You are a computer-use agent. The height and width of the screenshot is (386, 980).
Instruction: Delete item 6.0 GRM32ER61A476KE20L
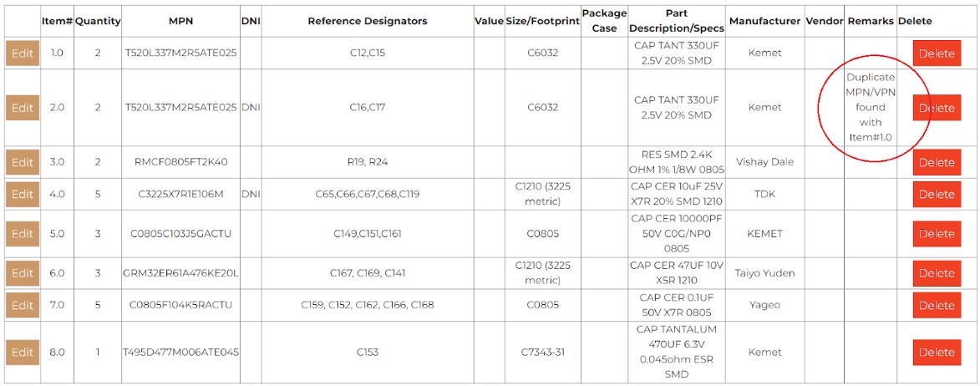tap(937, 273)
